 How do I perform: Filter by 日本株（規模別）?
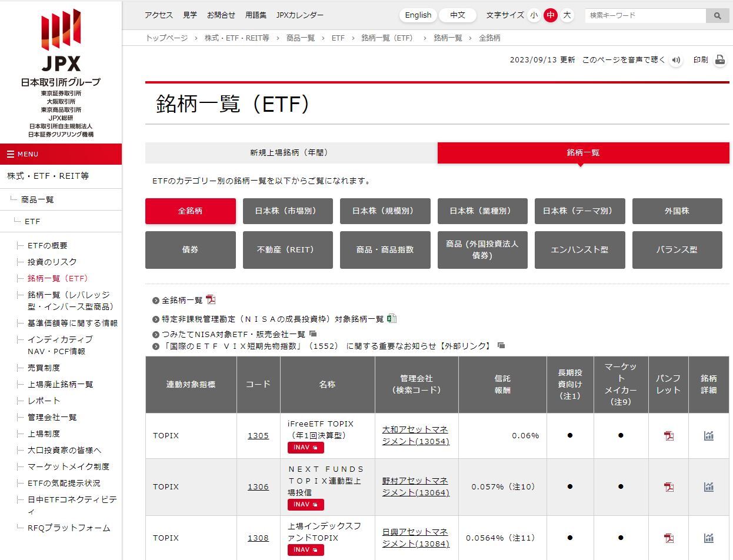coord(385,211)
